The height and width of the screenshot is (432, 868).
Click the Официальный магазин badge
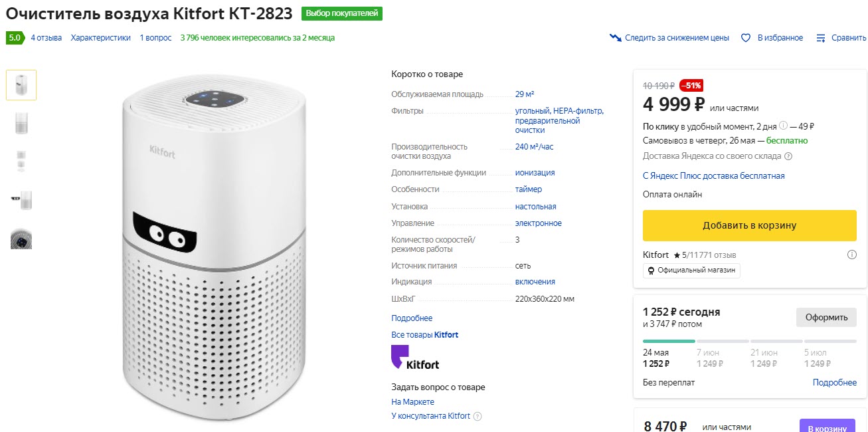click(691, 270)
